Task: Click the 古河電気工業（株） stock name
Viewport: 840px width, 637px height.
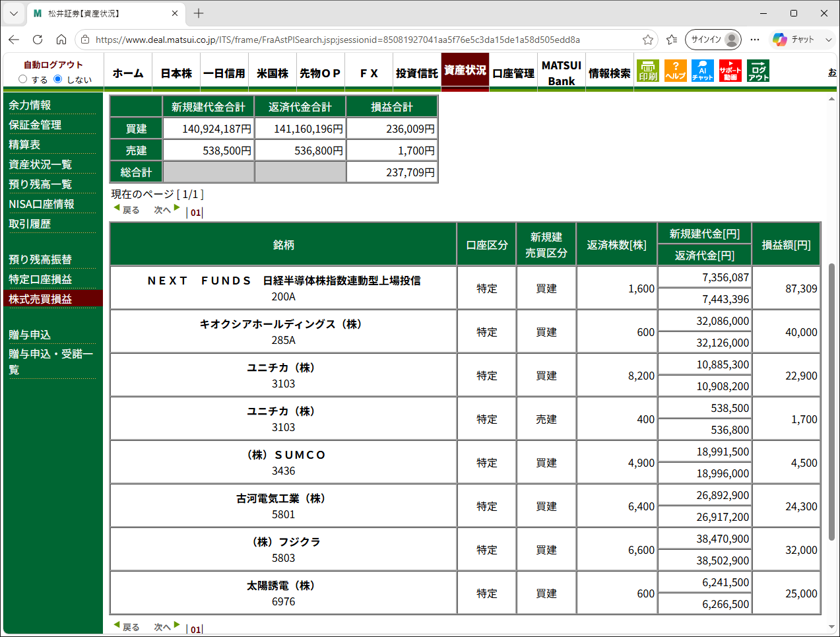Action: [284, 498]
